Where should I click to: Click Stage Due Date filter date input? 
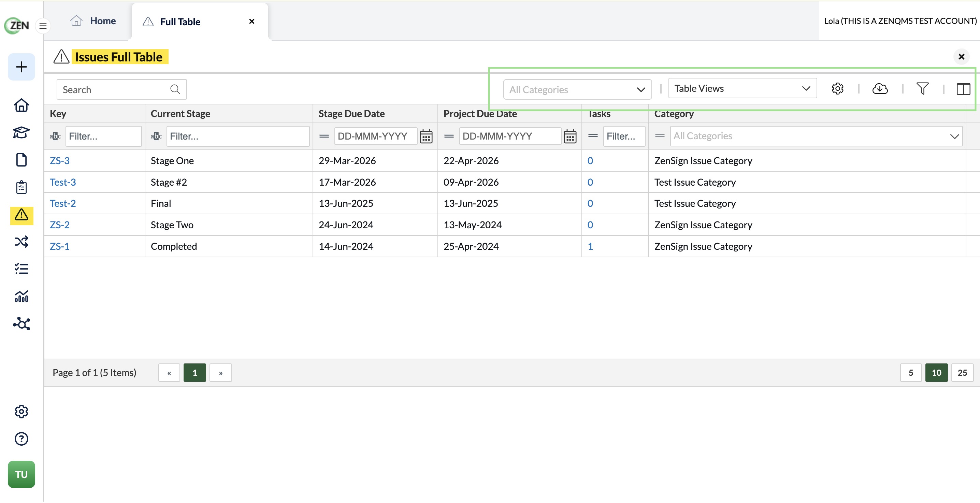click(375, 136)
